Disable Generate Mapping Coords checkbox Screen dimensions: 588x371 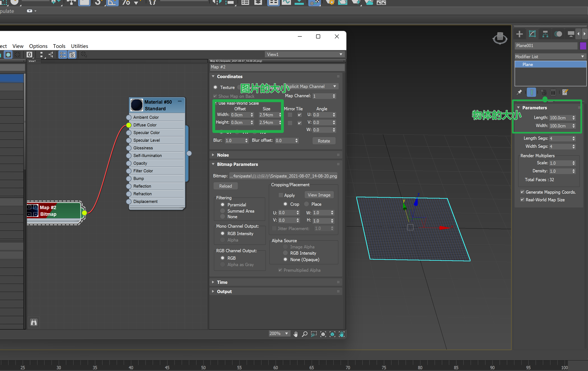point(522,192)
